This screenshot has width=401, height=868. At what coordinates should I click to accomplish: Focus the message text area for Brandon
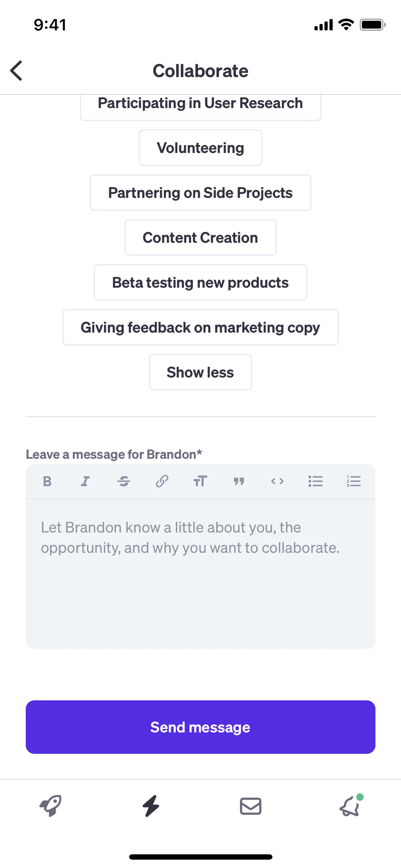[200, 573]
